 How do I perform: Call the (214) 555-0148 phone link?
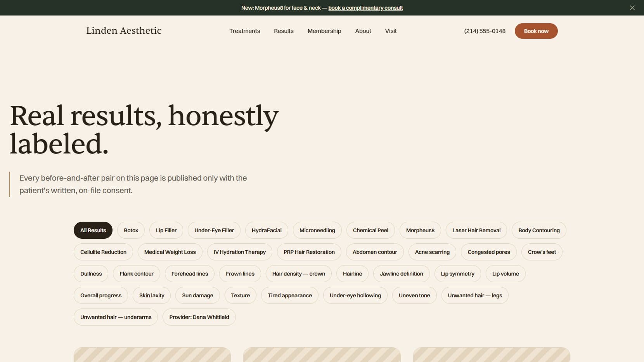[x=485, y=31]
